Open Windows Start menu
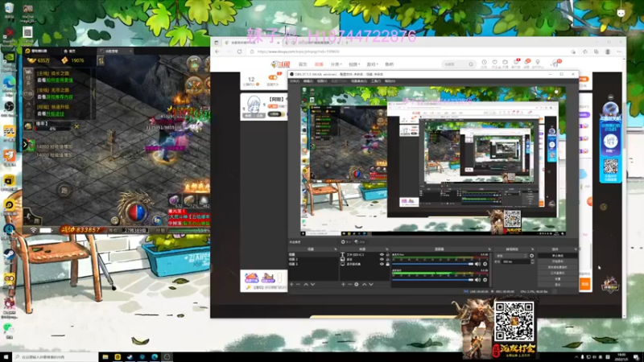This screenshot has height=362, width=644. click(6, 357)
